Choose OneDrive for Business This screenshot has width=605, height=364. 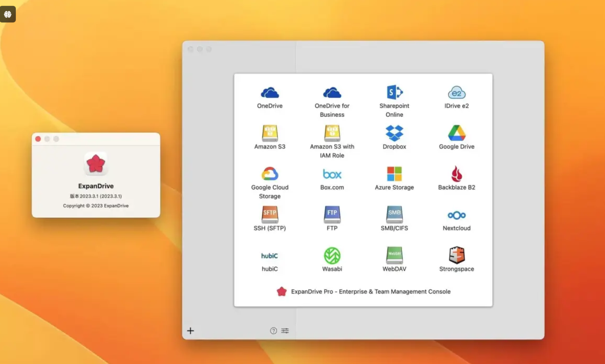332,93
